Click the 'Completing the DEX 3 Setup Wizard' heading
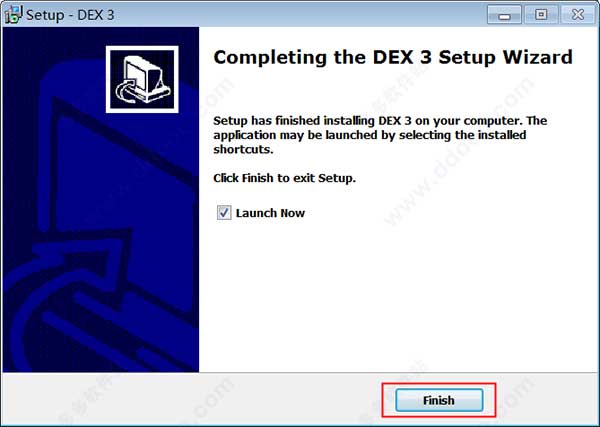 click(393, 57)
